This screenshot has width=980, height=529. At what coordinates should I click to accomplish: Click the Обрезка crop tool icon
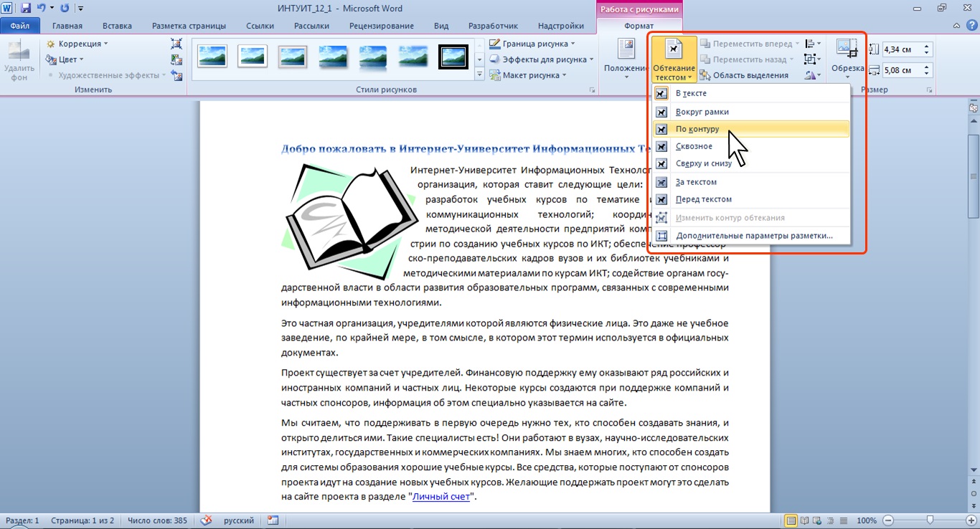click(847, 48)
